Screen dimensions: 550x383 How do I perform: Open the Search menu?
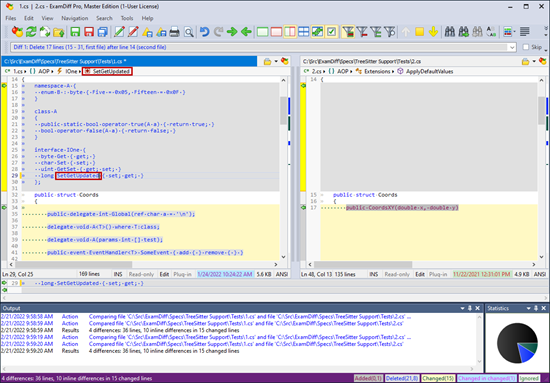104,18
